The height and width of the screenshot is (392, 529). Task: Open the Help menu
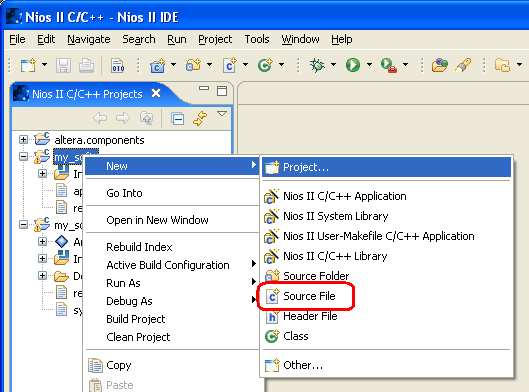click(x=341, y=39)
